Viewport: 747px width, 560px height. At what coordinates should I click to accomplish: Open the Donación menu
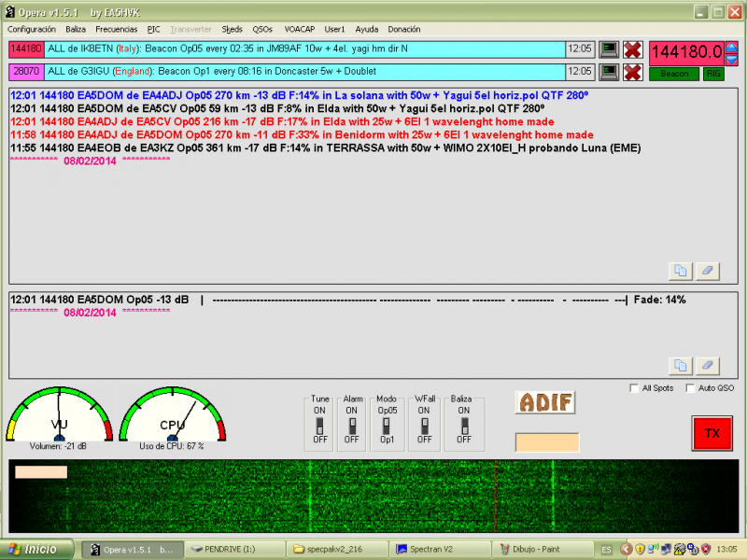404,30
